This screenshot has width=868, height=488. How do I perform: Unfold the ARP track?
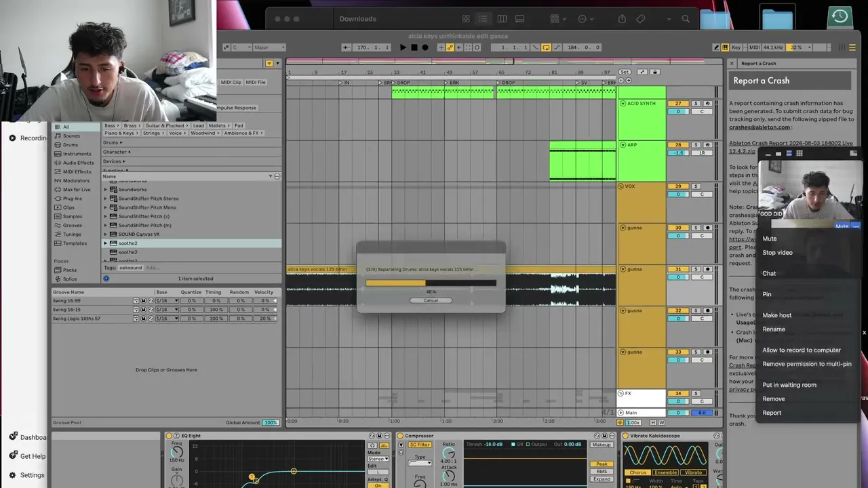(623, 145)
